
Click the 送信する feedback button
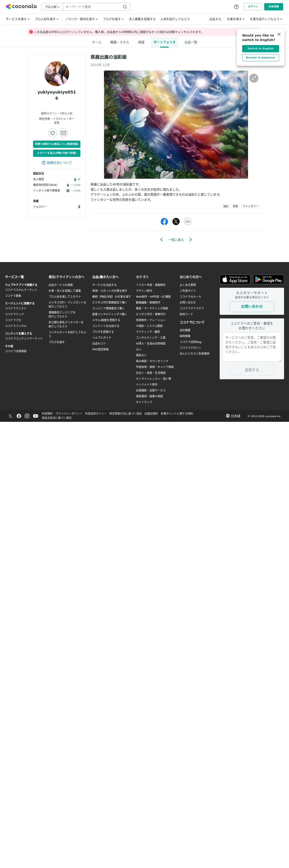pos(252,370)
